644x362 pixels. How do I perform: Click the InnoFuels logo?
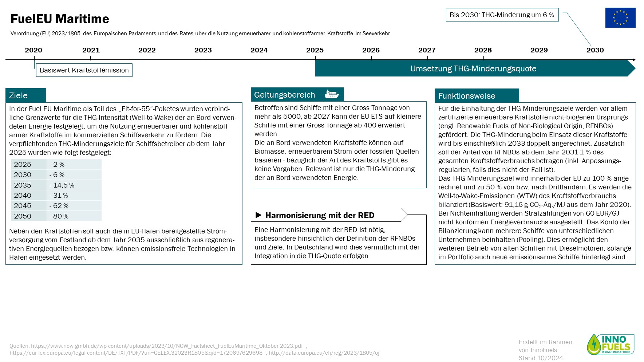pyautogui.click(x=611, y=345)
